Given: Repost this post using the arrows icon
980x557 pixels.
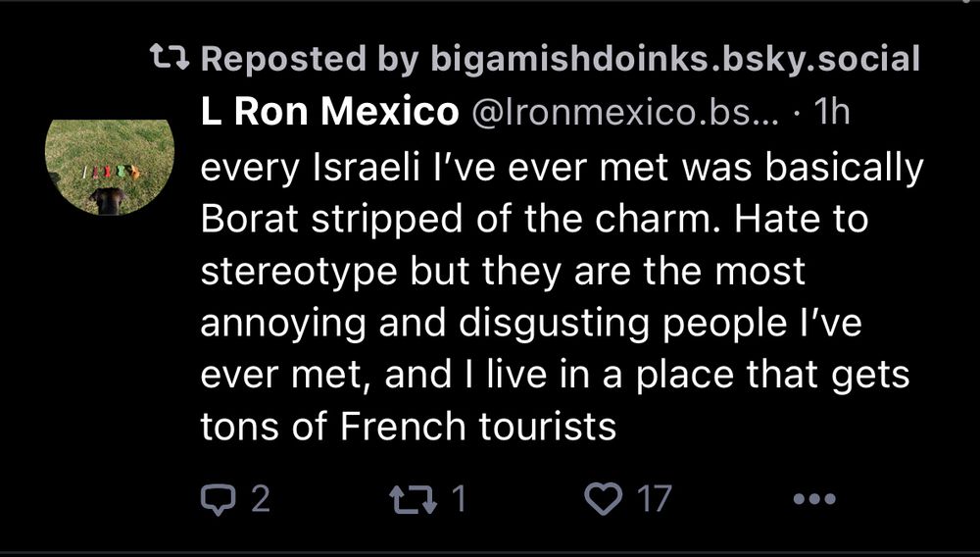Looking at the screenshot, I should (409, 500).
